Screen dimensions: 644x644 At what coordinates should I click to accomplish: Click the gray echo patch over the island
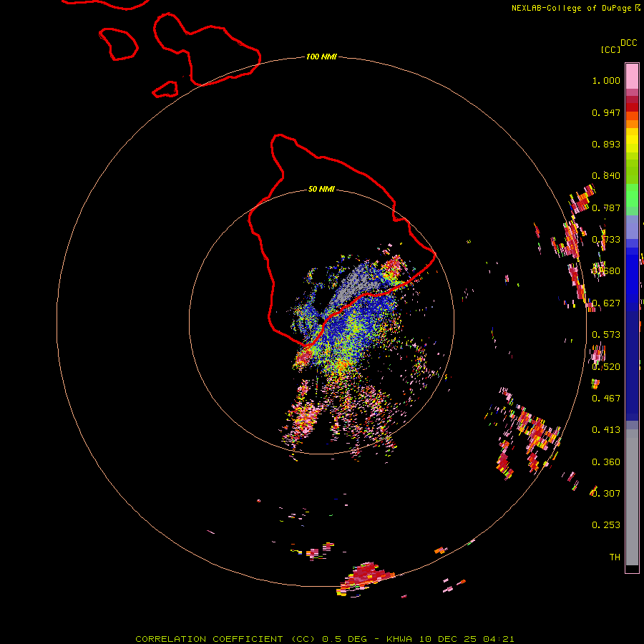click(356, 283)
